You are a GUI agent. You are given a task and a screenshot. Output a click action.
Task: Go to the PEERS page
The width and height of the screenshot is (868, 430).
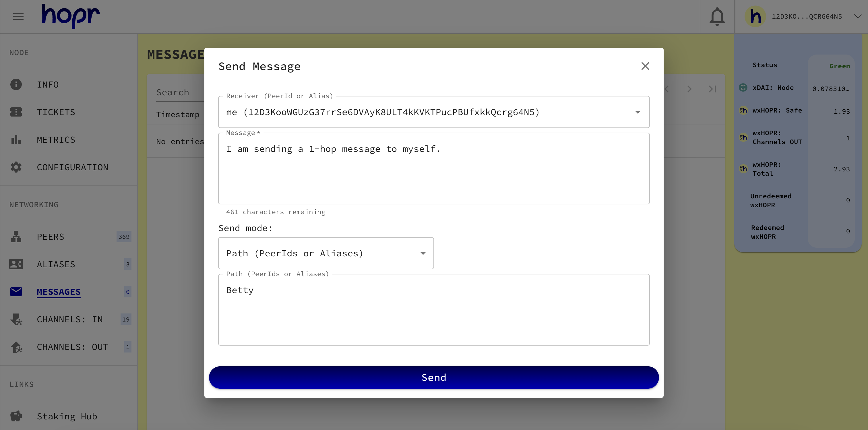pos(50,237)
